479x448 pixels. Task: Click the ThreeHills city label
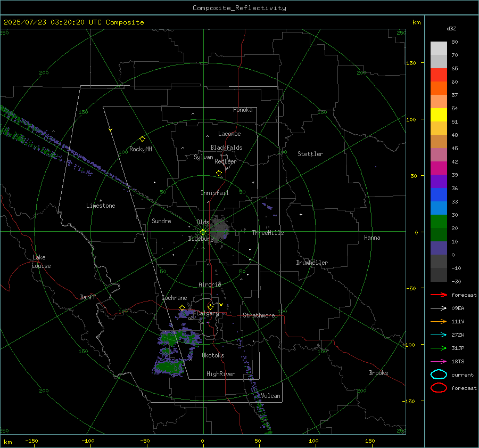click(268, 233)
